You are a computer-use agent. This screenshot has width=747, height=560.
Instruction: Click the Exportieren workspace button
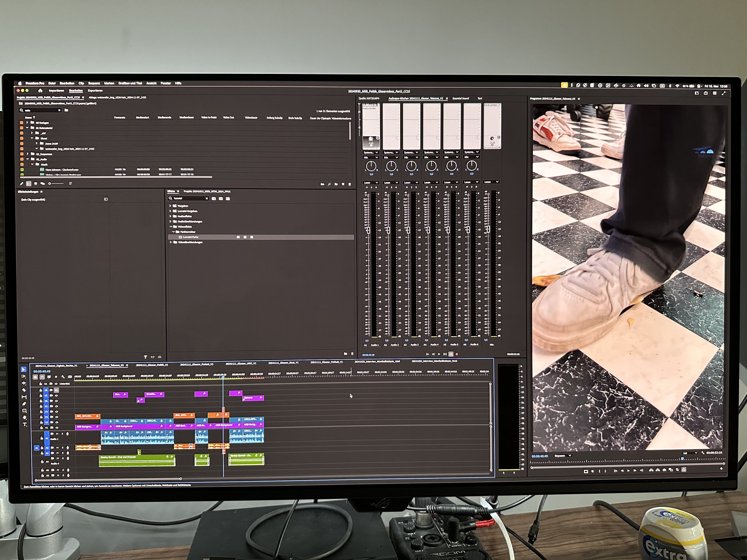coord(95,90)
